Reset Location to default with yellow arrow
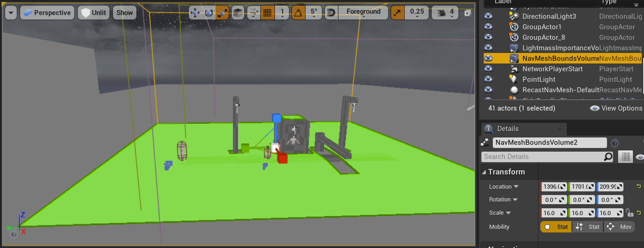The image size is (644, 248). point(638,186)
